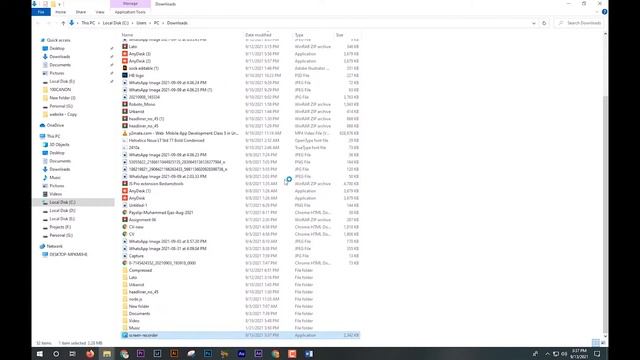Sort by Size column header
The height and width of the screenshot is (360, 640).
point(340,35)
